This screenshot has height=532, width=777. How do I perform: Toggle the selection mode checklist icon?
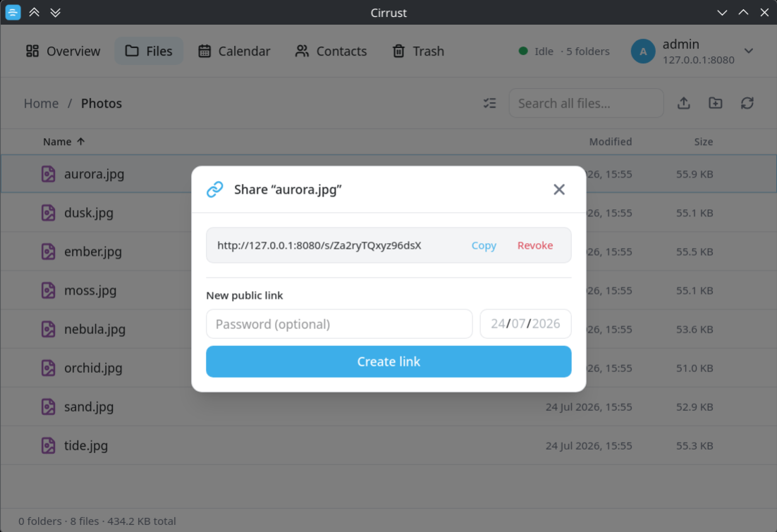(x=489, y=103)
